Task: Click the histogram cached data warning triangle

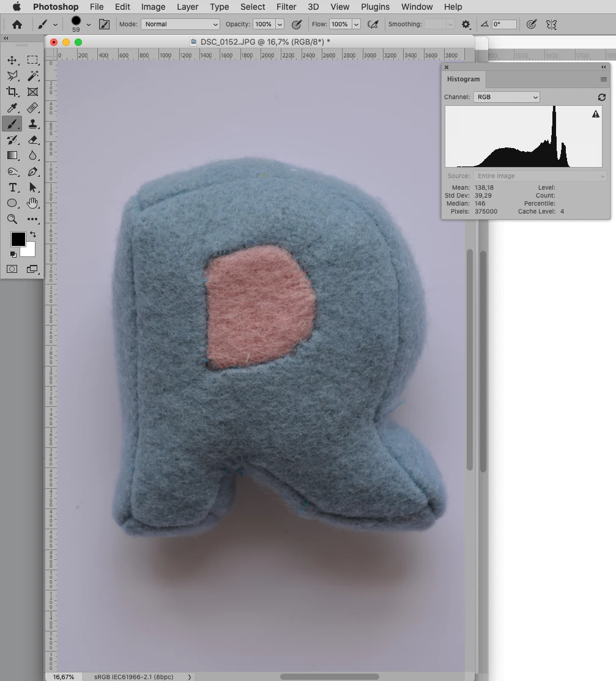Action: pyautogui.click(x=596, y=114)
